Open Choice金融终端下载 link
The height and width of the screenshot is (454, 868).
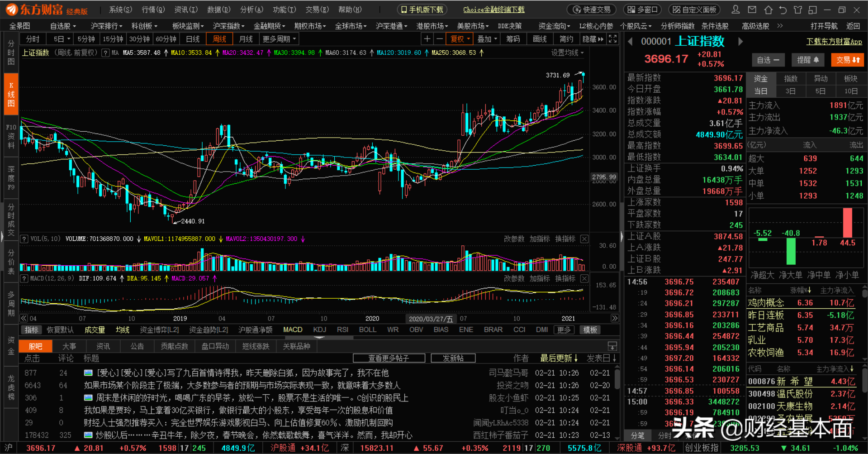click(494, 10)
